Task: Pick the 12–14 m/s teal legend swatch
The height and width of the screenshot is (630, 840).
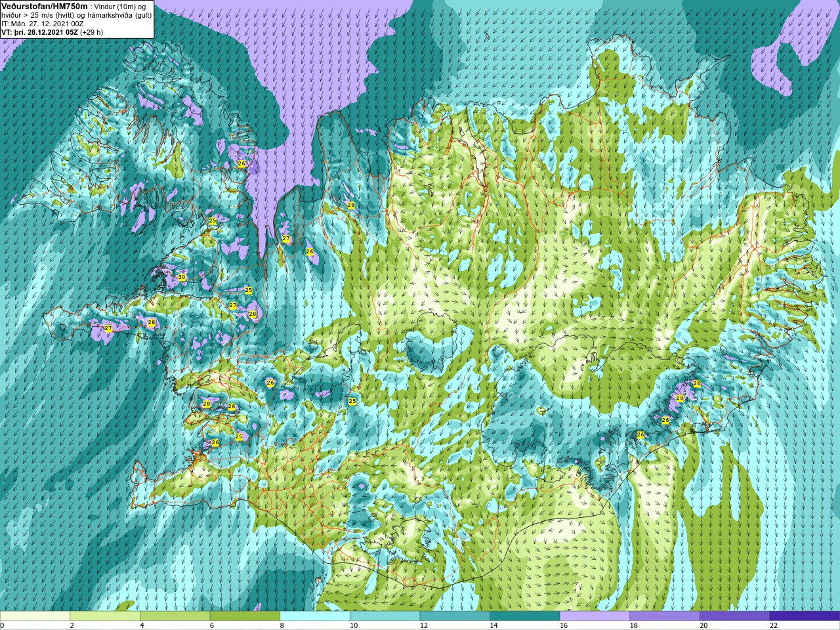Action: [x=455, y=616]
